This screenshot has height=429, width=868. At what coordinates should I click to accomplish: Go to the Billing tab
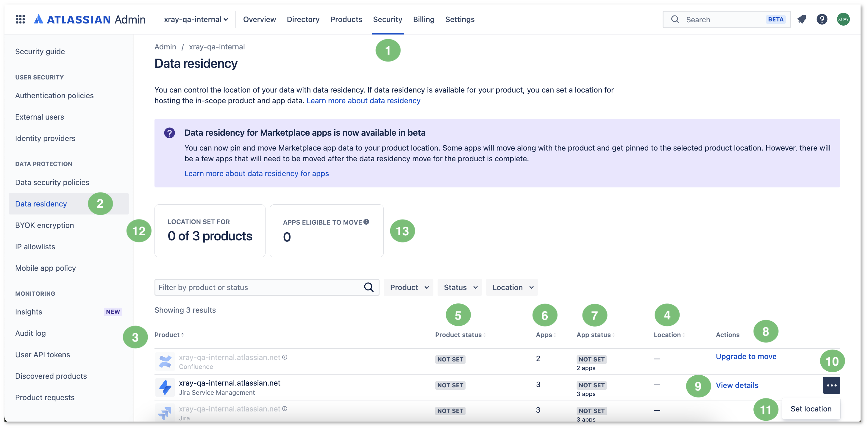point(424,20)
